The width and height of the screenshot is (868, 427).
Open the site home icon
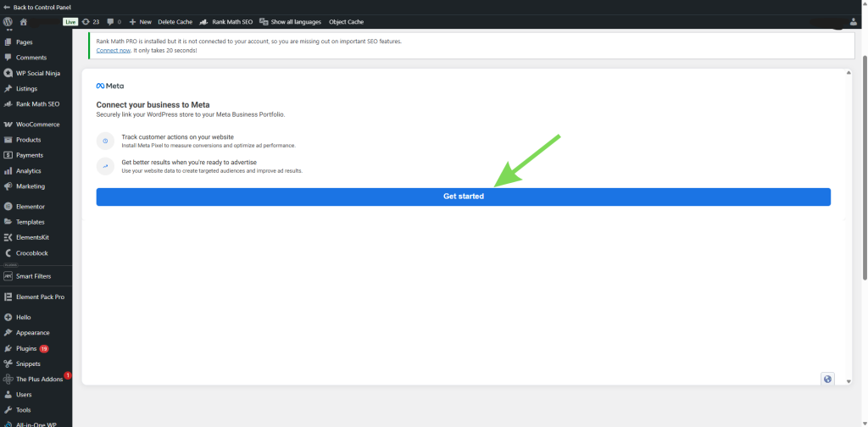point(23,22)
